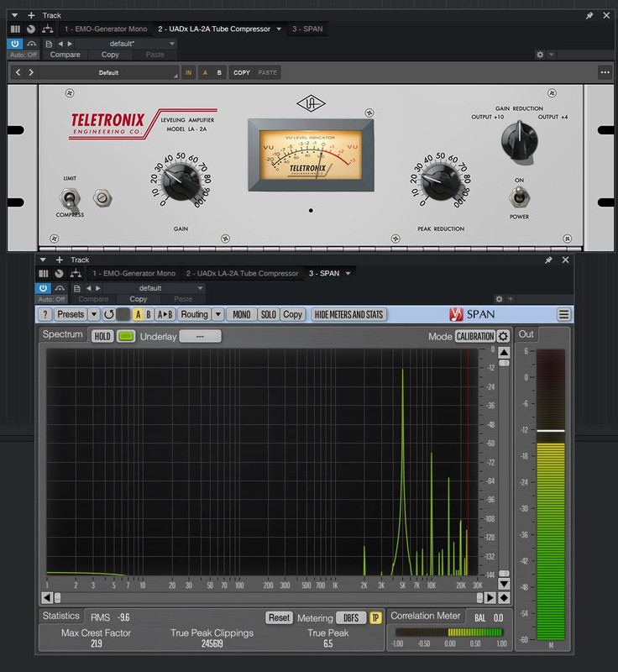Click Reset in Statistics

280,617
